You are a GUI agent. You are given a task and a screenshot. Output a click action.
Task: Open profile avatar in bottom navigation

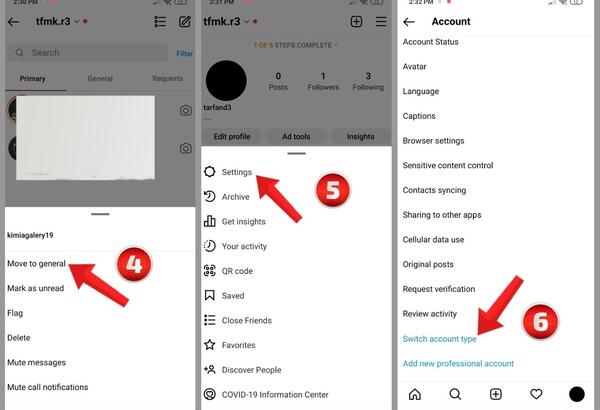coord(577,394)
